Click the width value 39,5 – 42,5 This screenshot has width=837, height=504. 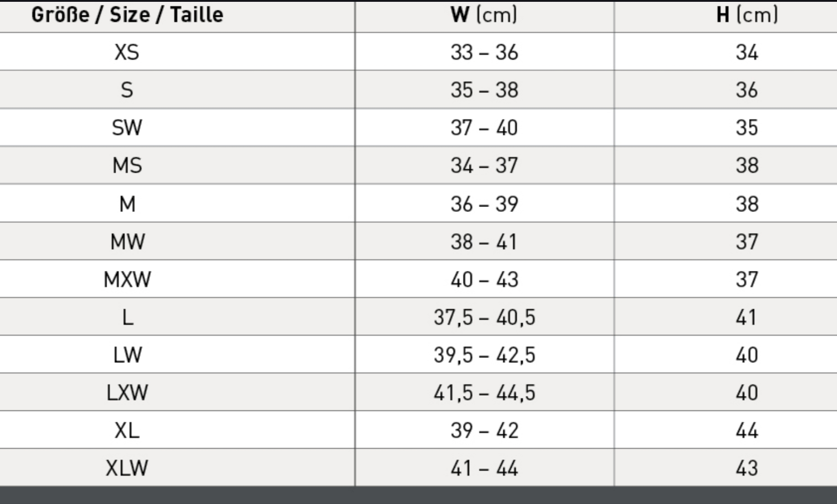[x=484, y=355]
